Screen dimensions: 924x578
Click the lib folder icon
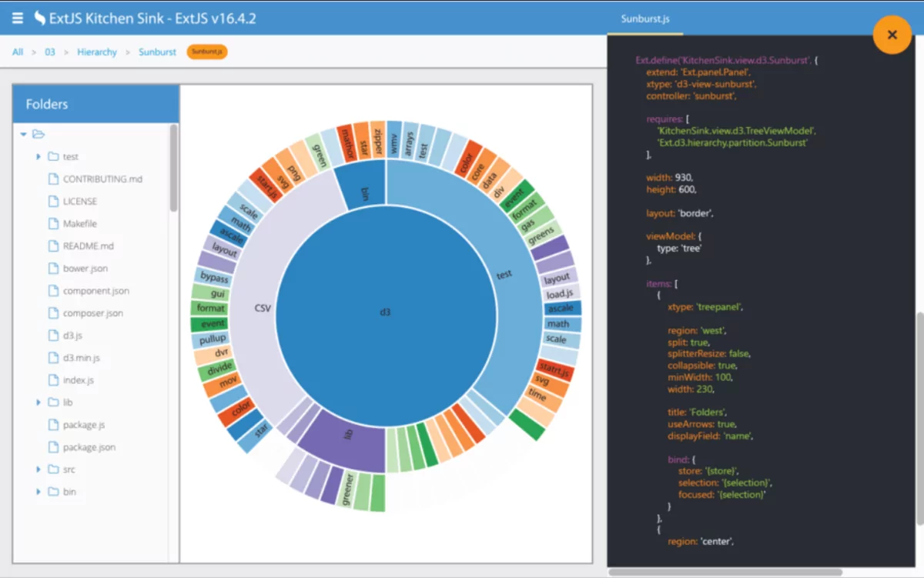coord(53,402)
